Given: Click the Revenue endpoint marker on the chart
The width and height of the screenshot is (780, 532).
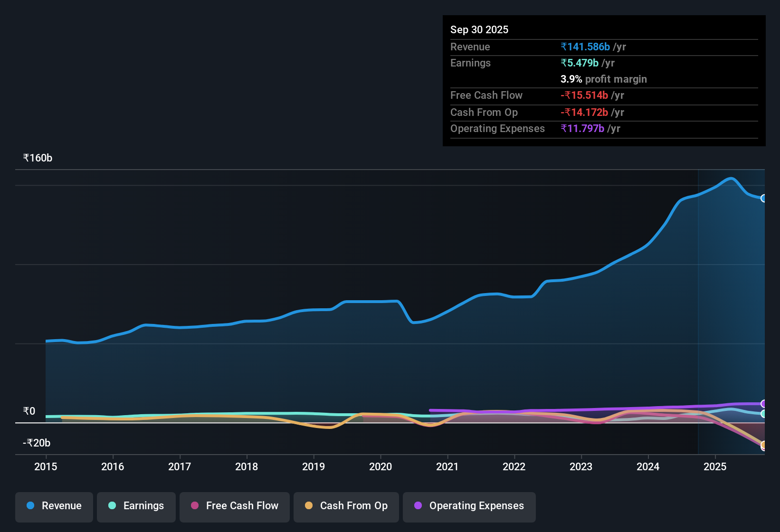Looking at the screenshot, I should click(764, 199).
